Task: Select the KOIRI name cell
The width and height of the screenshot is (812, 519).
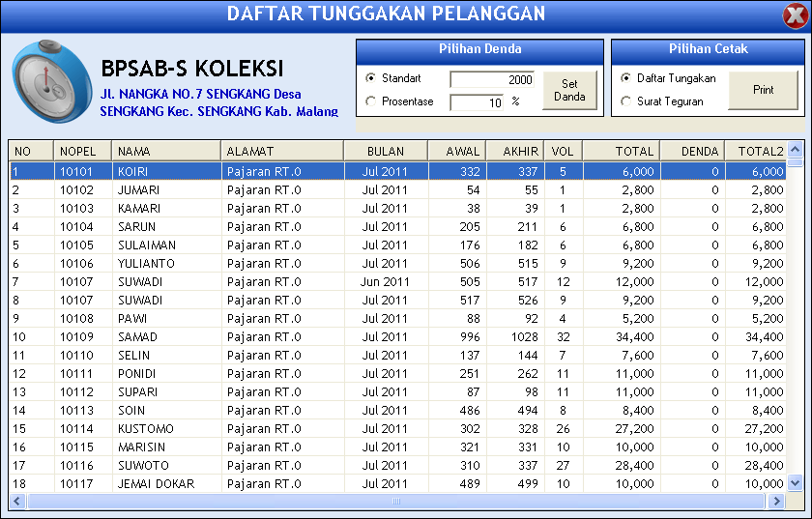Action: (166, 171)
